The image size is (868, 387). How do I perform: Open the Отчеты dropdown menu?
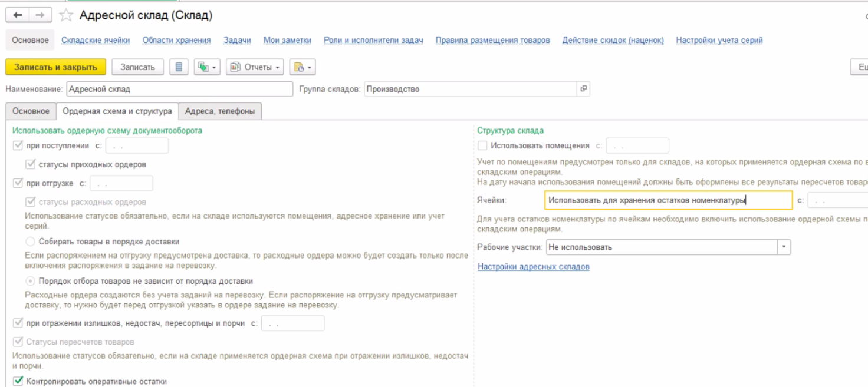[255, 67]
